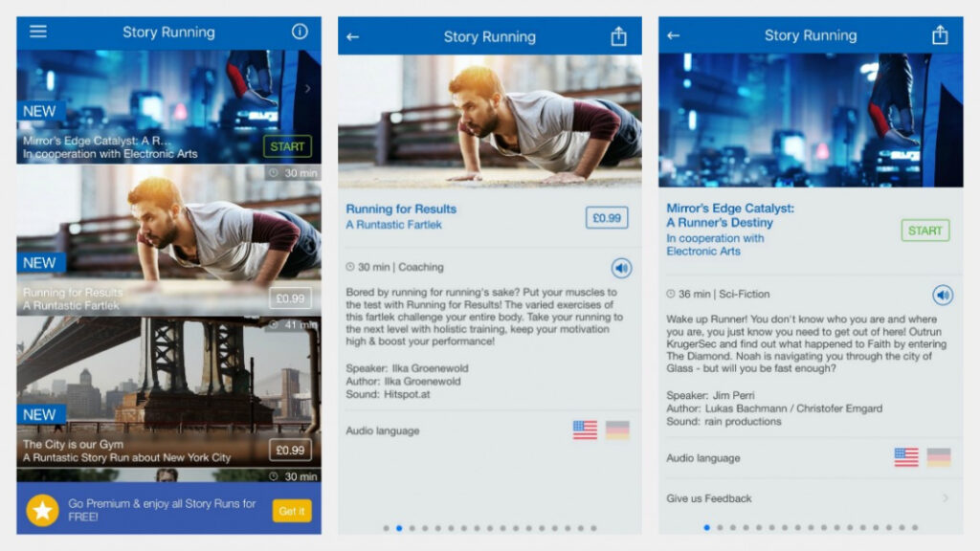The width and height of the screenshot is (980, 551).
Task: Tap the share icon on Running for Results screen
Action: 618,35
